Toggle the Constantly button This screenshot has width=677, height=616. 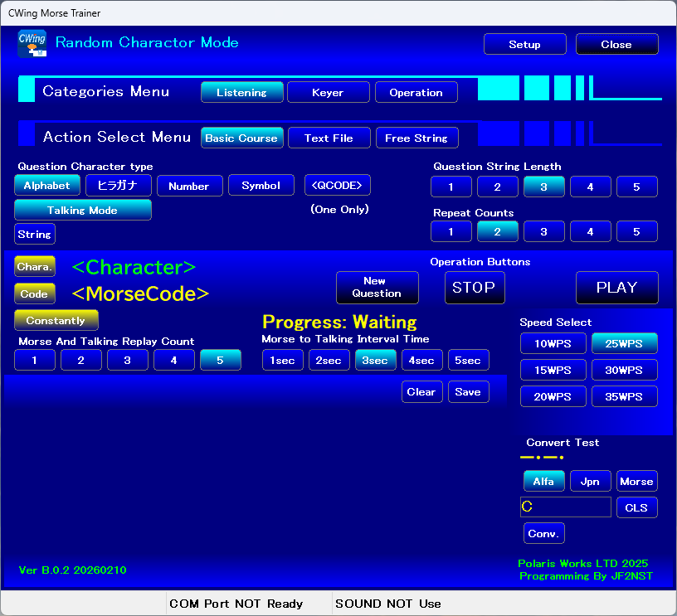click(56, 321)
